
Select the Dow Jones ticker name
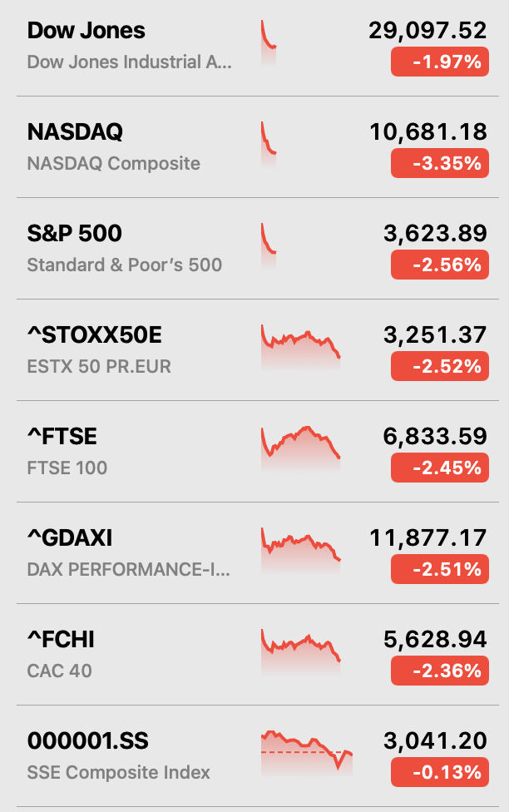(x=86, y=31)
